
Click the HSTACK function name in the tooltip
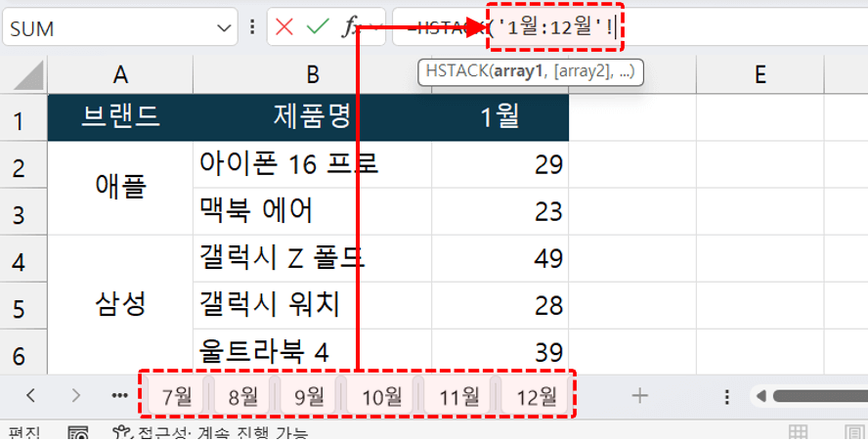click(456, 72)
